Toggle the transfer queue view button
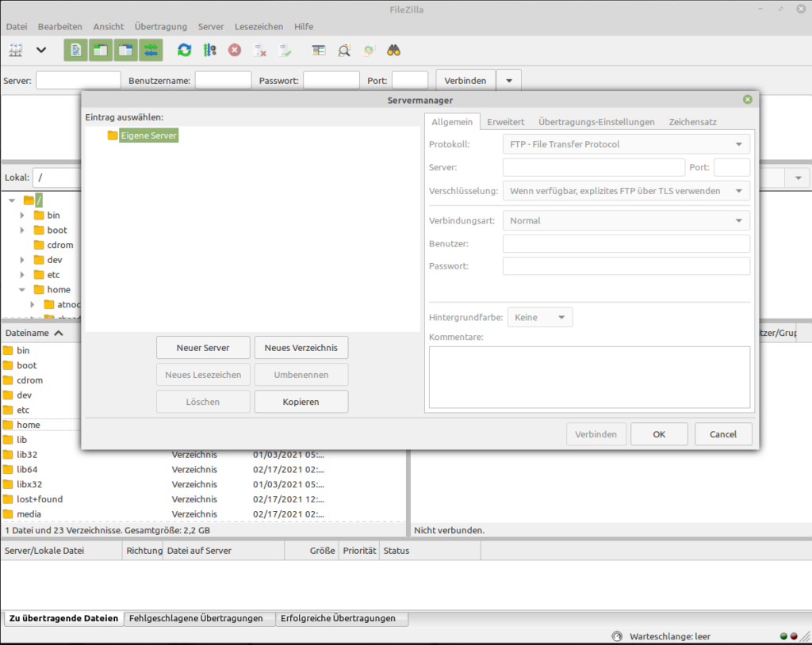Image resolution: width=812 pixels, height=645 pixels. (151, 50)
